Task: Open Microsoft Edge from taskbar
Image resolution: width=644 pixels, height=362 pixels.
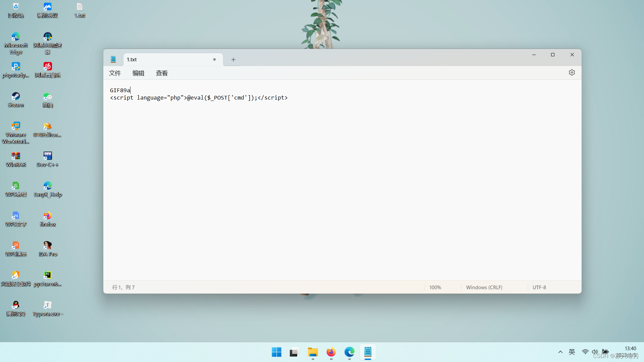Action: tap(349, 352)
